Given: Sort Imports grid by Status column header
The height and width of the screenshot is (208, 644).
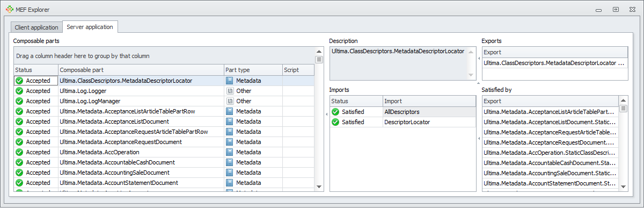Looking at the screenshot, I should tap(356, 101).
